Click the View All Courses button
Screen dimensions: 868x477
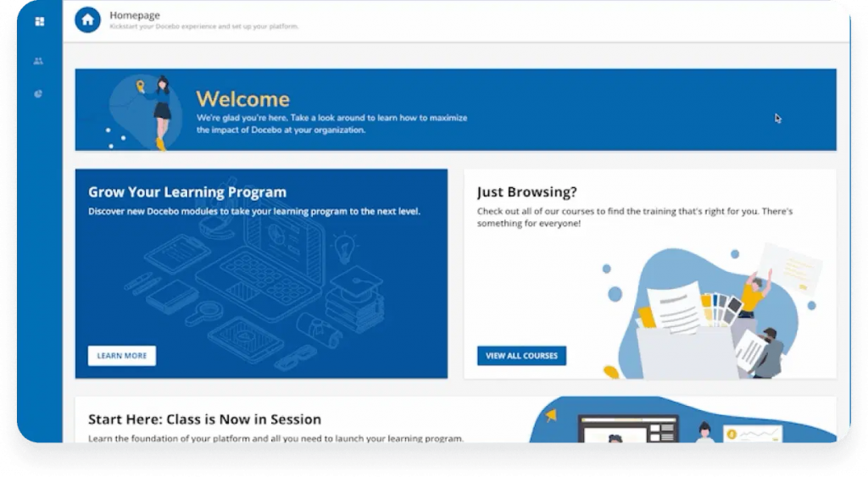point(521,356)
